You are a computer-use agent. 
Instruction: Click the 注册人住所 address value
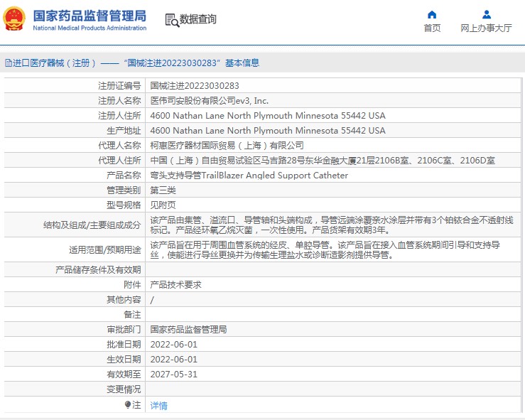(x=268, y=116)
